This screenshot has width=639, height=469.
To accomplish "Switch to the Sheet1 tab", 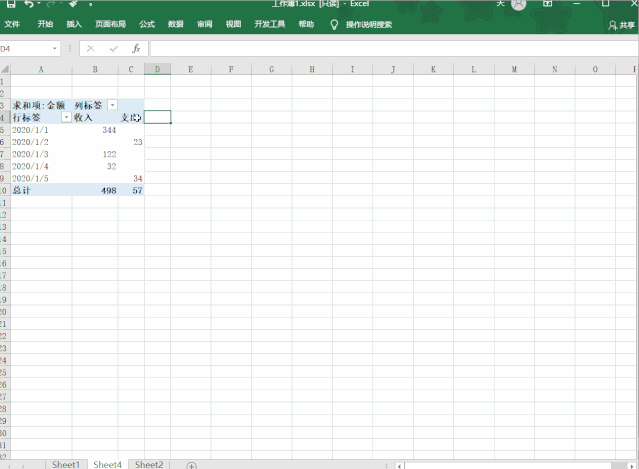I will click(66, 465).
